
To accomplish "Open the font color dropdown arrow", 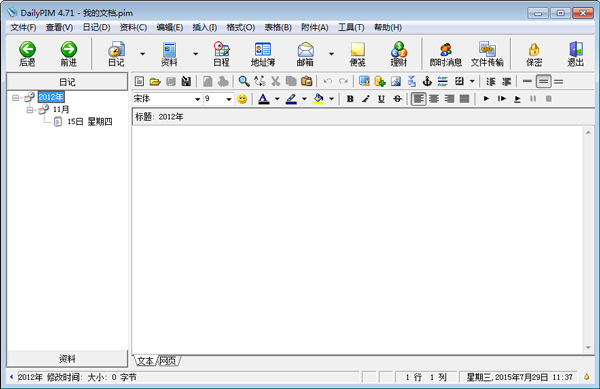I will [277, 99].
